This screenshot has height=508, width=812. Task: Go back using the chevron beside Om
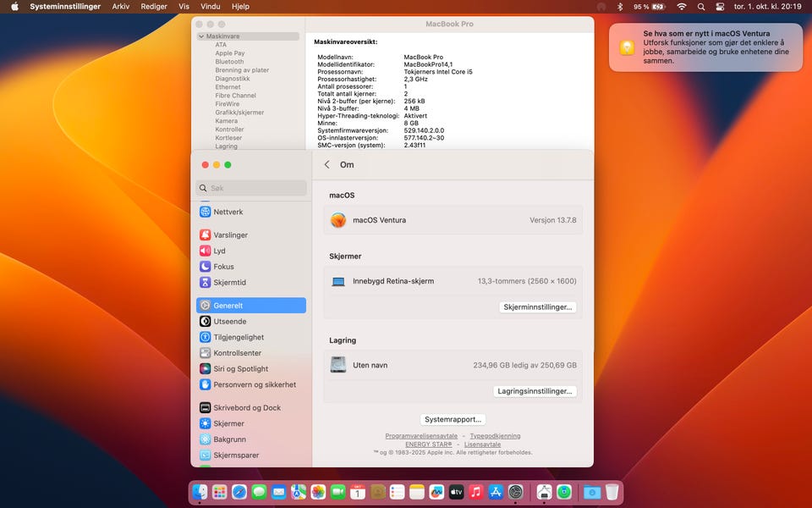click(326, 164)
